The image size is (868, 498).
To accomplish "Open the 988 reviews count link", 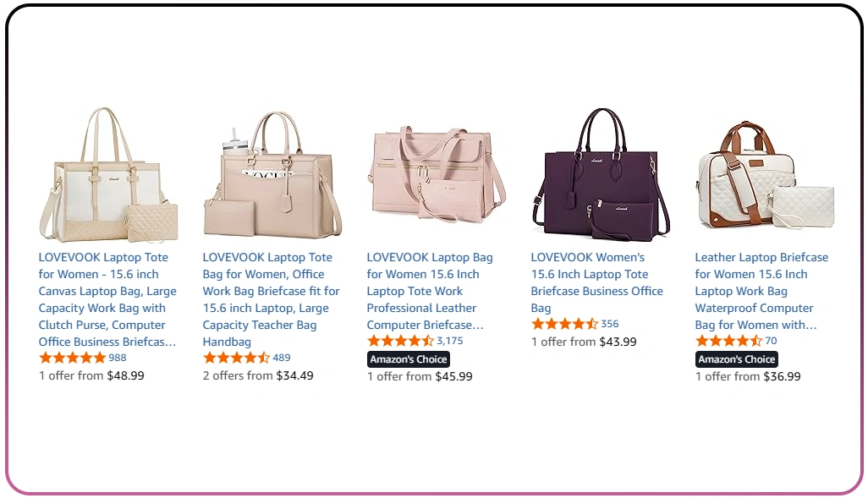I will (118, 358).
